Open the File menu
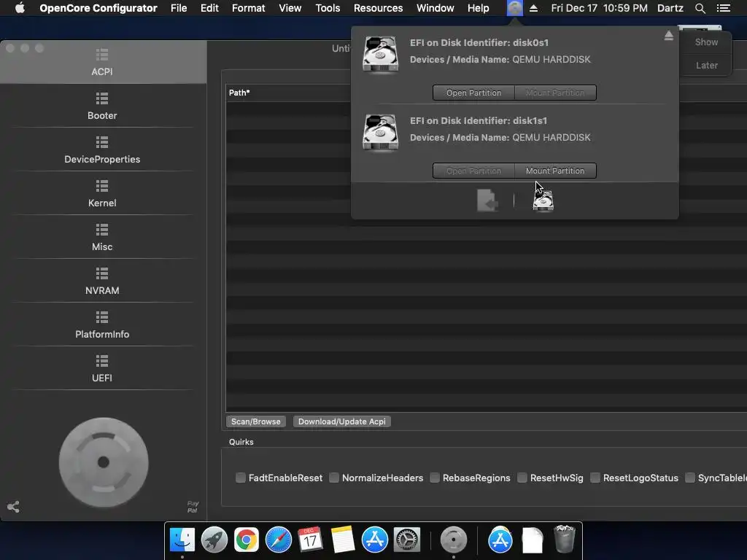The image size is (747, 560). click(179, 8)
